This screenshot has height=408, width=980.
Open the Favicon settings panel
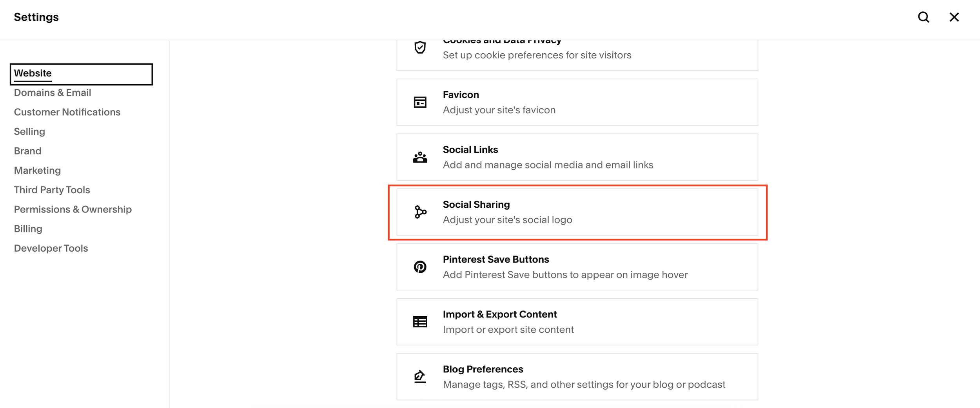pyautogui.click(x=577, y=102)
